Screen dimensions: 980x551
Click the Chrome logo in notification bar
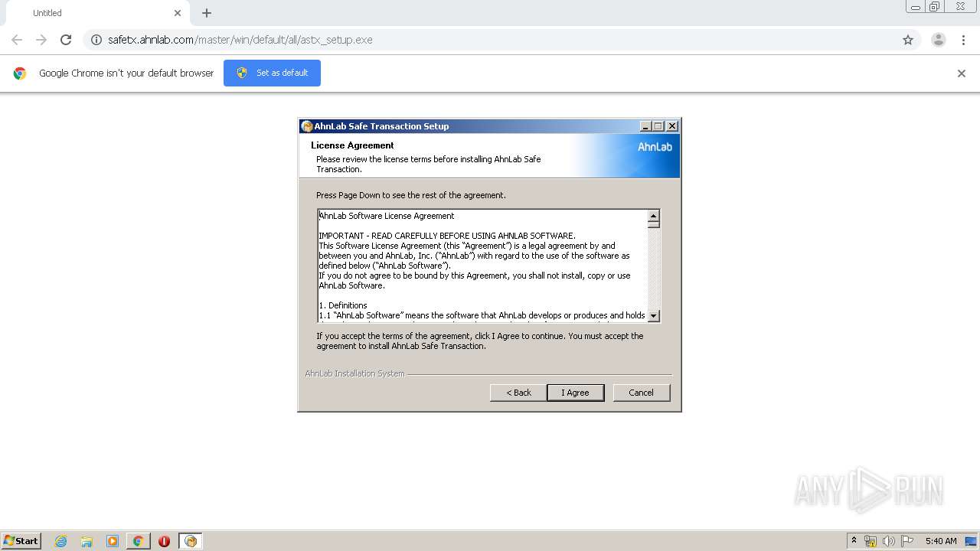tap(20, 73)
